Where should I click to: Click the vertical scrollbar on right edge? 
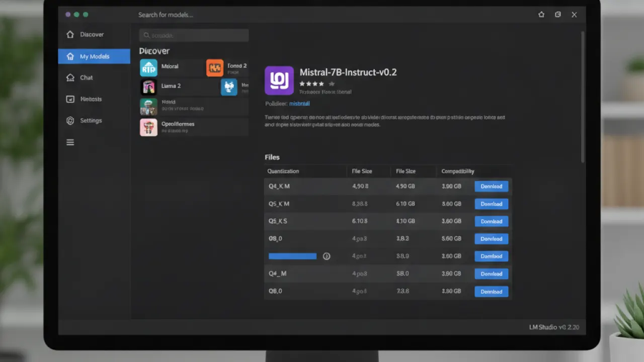(x=583, y=97)
